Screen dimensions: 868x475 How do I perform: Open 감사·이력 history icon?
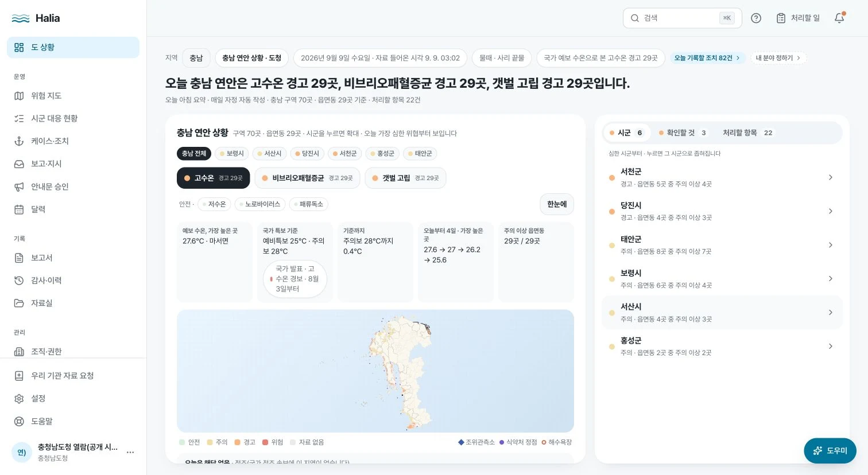19,281
